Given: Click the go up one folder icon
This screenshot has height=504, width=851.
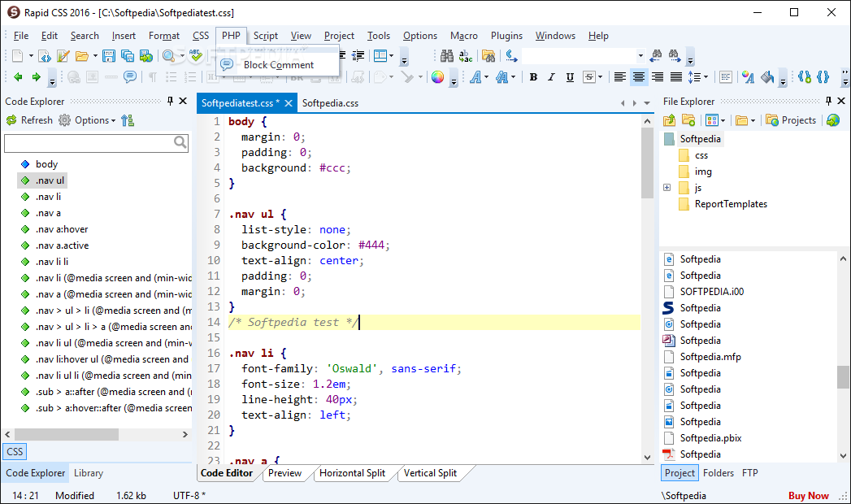Looking at the screenshot, I should click(669, 120).
